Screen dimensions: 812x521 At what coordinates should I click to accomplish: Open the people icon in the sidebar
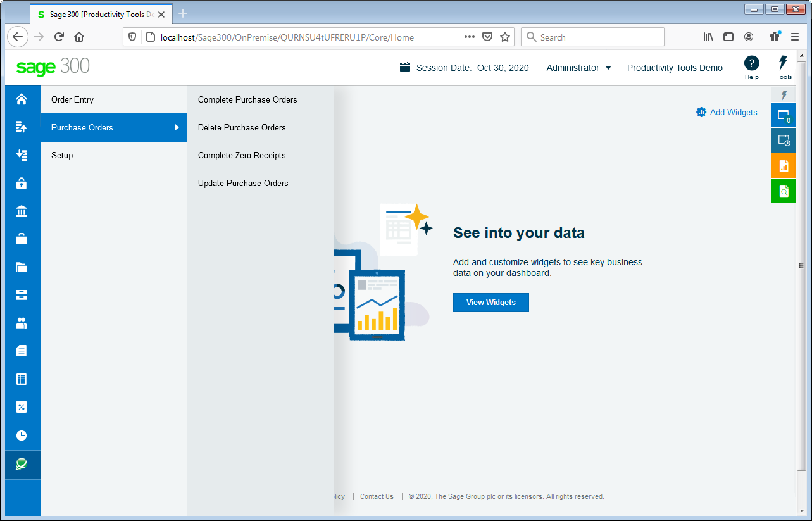point(22,323)
